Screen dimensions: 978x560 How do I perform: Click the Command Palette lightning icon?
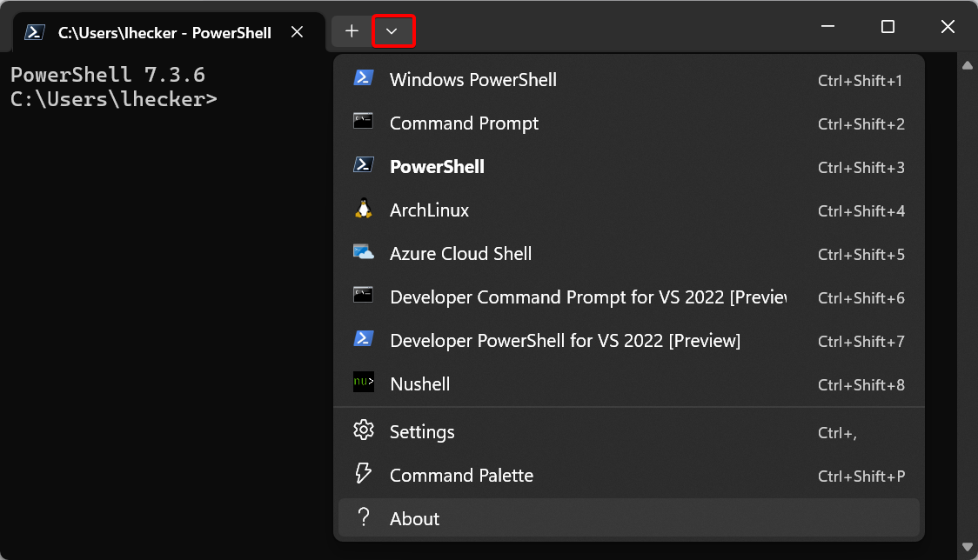[x=363, y=475]
